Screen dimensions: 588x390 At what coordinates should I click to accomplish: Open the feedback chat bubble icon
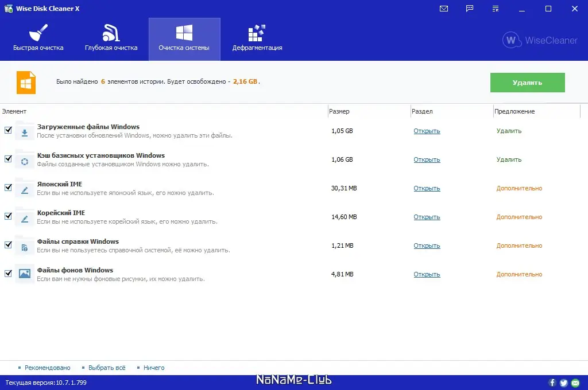[470, 9]
